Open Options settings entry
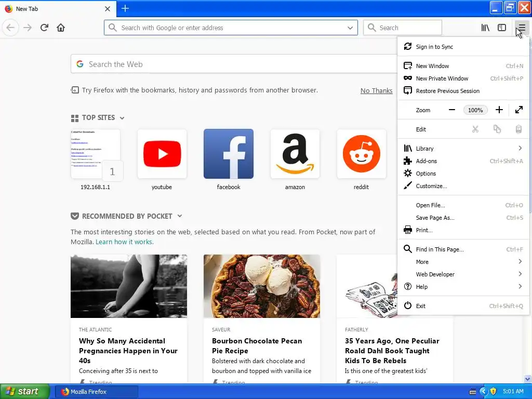 463,174
